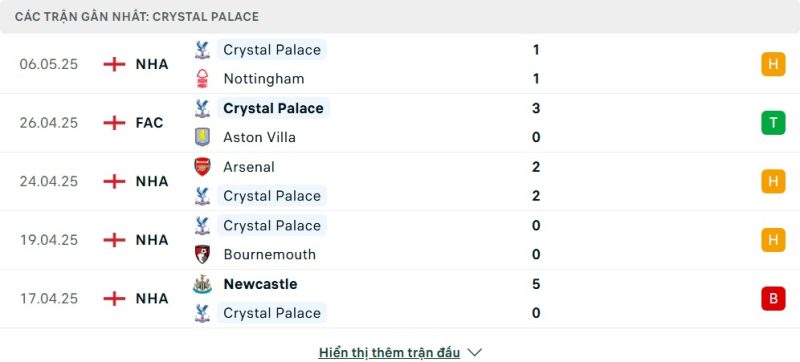This screenshot has width=800, height=362.
Task: Expand more matches with the chevron arrow
Action: (x=475, y=352)
